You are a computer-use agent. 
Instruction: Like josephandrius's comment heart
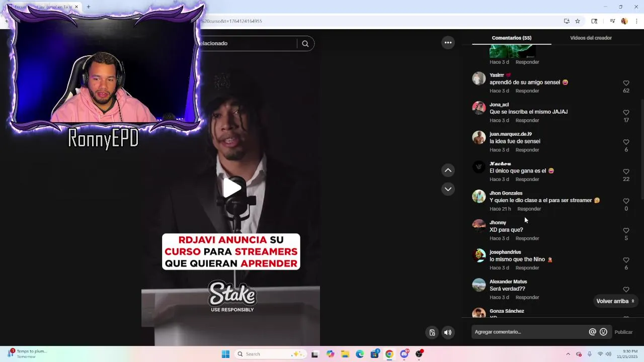[626, 260]
